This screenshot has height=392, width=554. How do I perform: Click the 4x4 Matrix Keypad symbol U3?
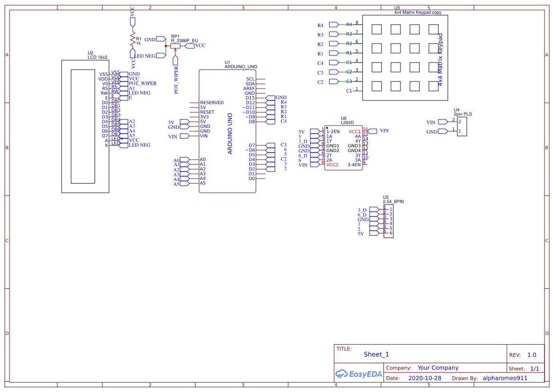tap(405, 57)
